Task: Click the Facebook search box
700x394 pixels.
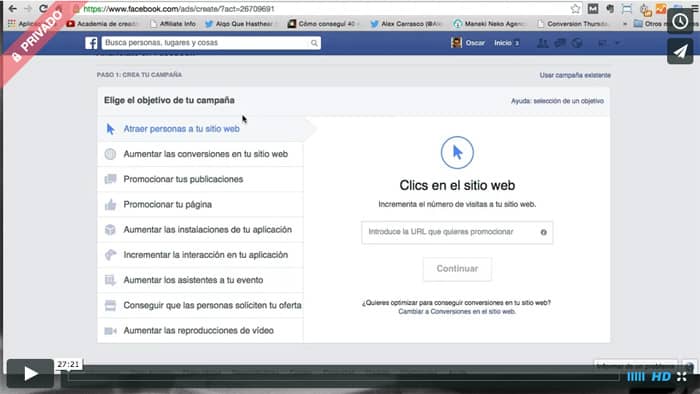Action: (211, 43)
